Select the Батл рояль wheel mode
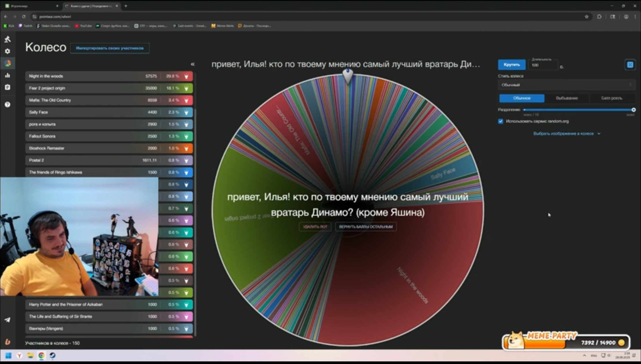The image size is (641, 364). click(x=612, y=98)
